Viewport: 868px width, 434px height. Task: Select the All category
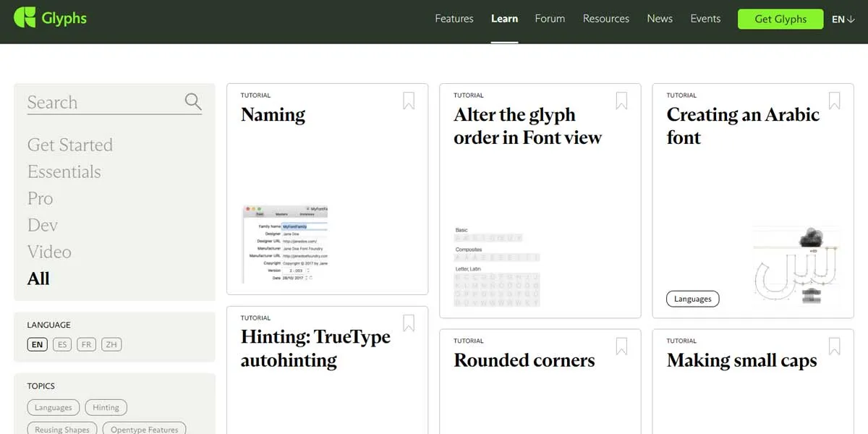[38, 278]
